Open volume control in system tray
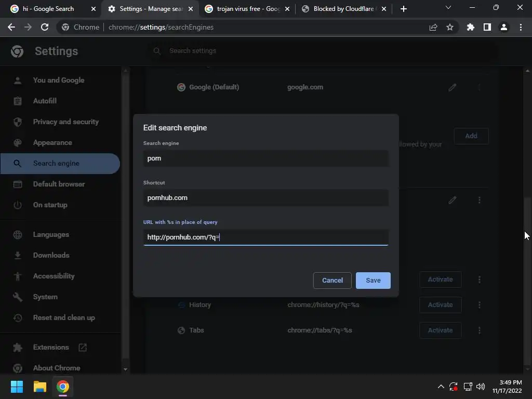 (x=481, y=387)
